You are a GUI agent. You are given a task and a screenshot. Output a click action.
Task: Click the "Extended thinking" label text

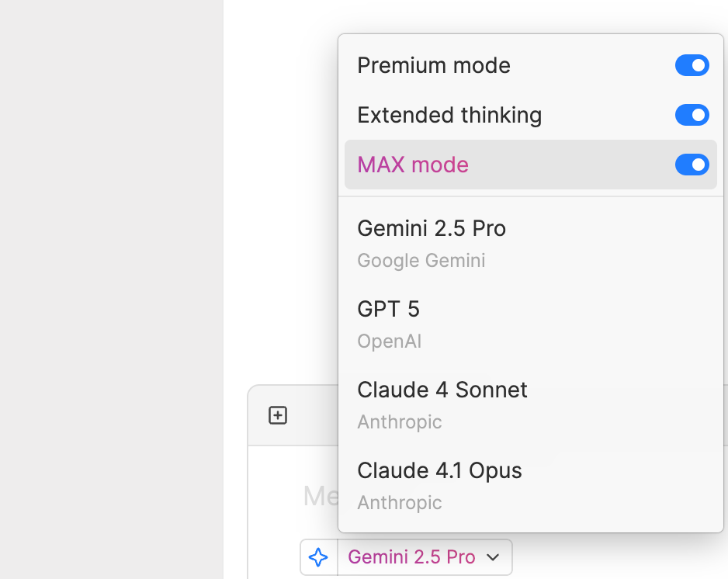pos(449,115)
